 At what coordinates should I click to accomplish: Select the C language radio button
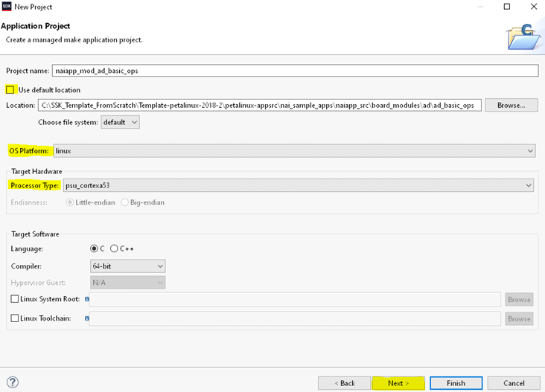coord(94,248)
